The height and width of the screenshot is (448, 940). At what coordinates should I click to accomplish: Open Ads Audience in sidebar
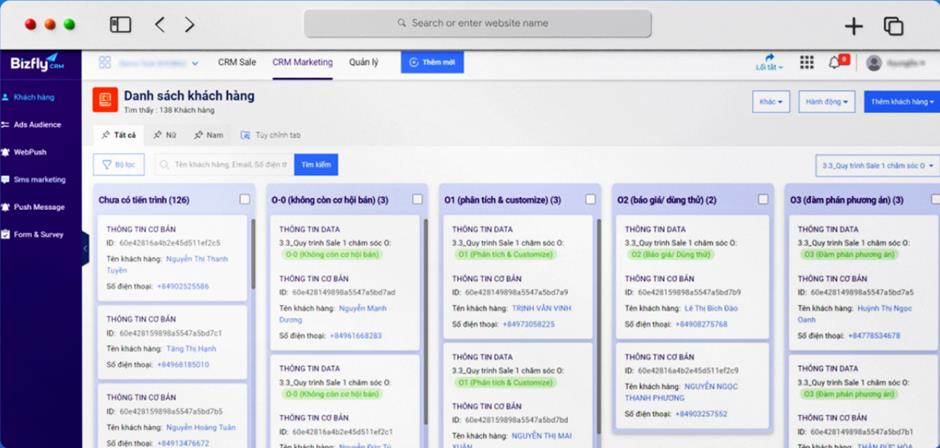tap(36, 125)
